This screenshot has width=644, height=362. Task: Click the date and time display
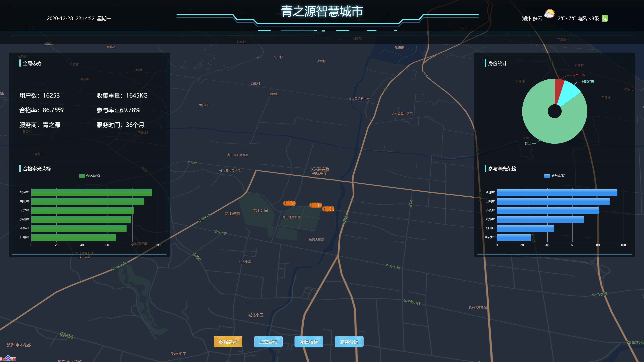click(x=79, y=18)
